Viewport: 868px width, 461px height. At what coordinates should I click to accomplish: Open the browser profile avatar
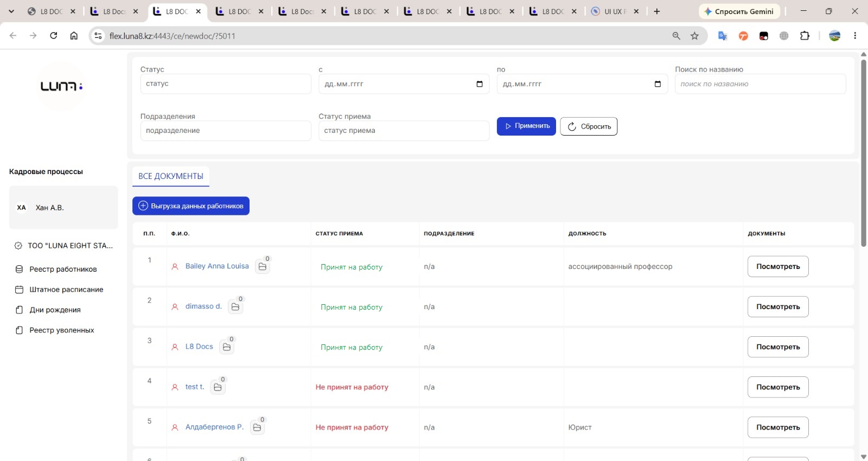point(835,36)
